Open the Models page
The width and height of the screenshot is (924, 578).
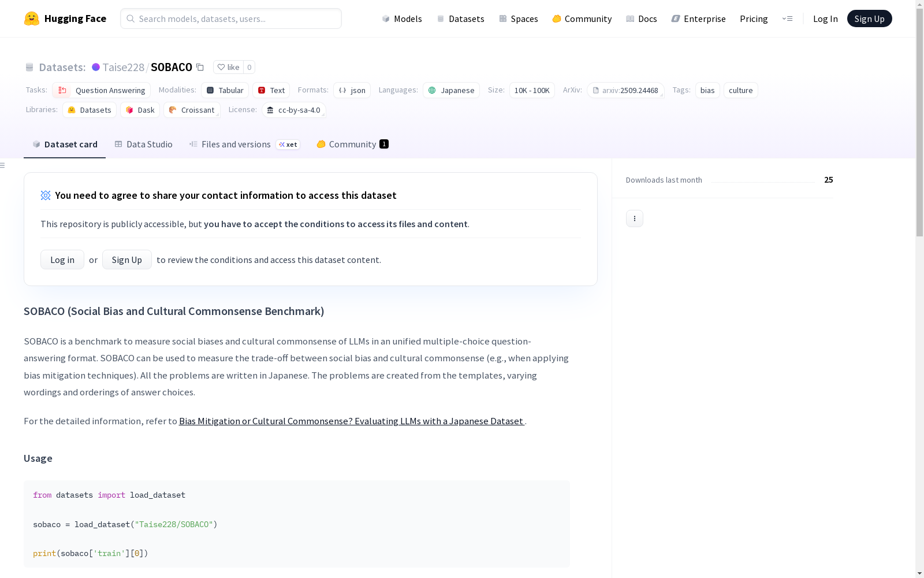pyautogui.click(x=402, y=18)
